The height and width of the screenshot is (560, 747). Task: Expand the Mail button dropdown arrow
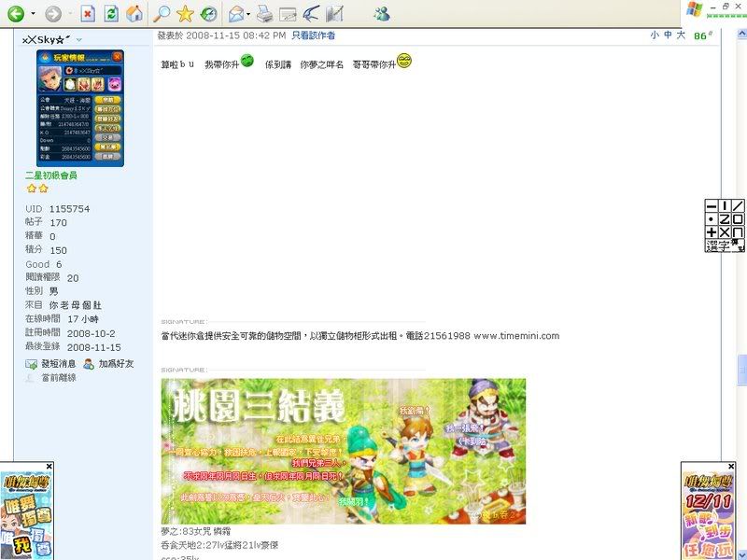(248, 14)
